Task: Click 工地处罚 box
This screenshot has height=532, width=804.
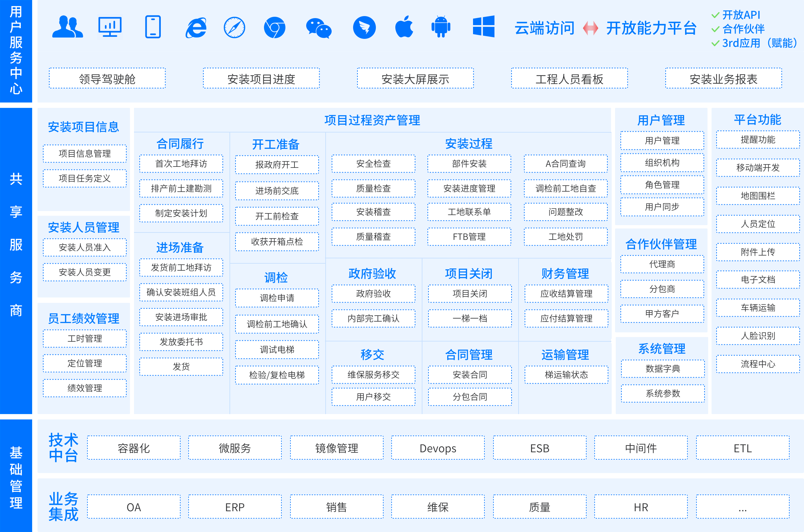Action: [x=566, y=237]
